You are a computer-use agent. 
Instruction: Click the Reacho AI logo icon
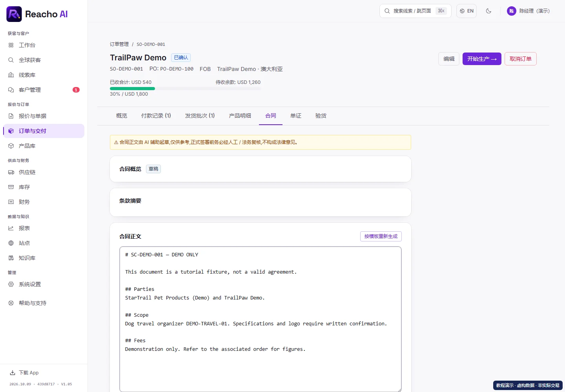click(14, 14)
